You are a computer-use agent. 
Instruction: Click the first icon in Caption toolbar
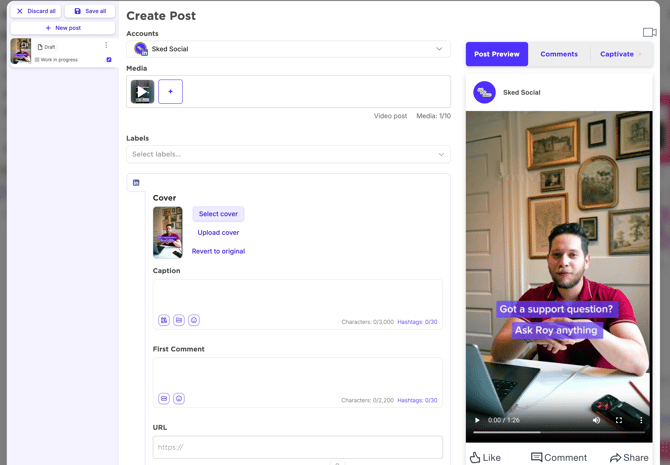click(164, 320)
